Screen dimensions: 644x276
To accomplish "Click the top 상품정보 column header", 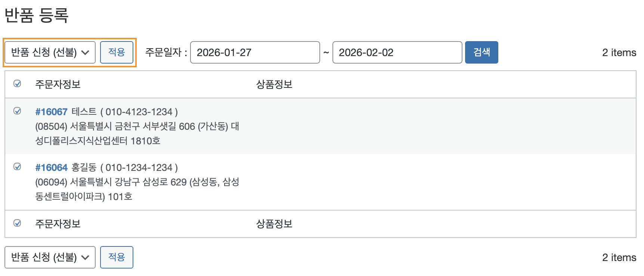I will pos(274,85).
